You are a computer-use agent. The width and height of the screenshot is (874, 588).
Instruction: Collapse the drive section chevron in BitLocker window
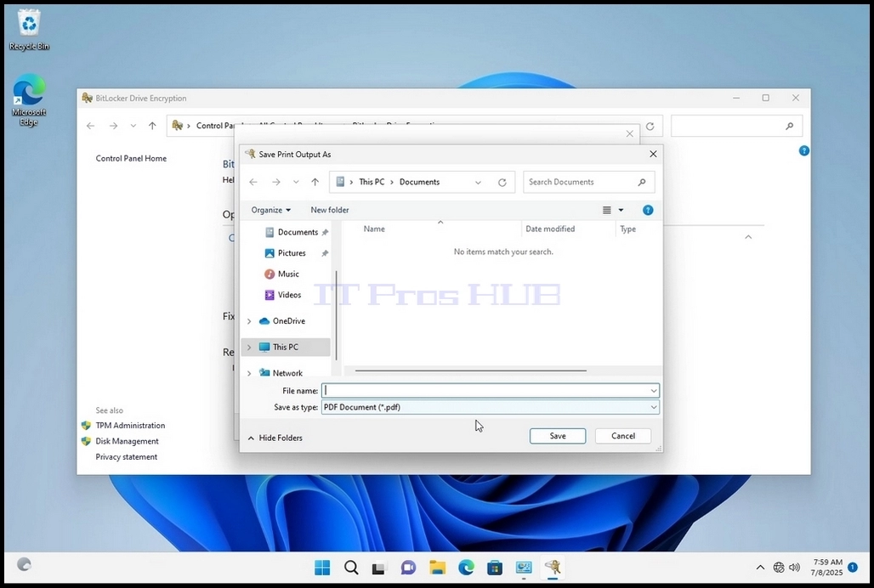click(x=748, y=237)
